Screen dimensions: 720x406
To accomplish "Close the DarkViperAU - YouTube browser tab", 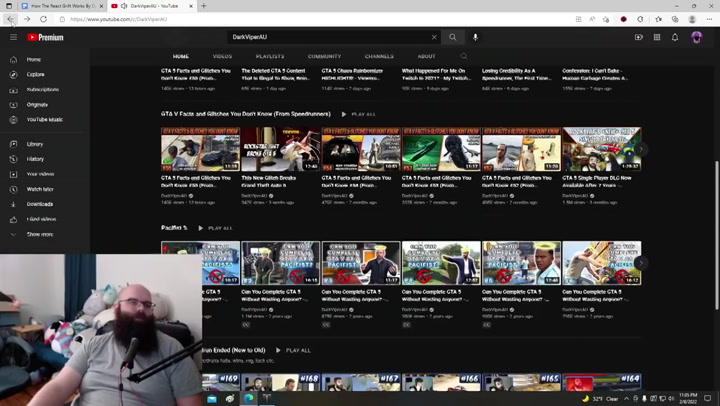I will (191, 6).
